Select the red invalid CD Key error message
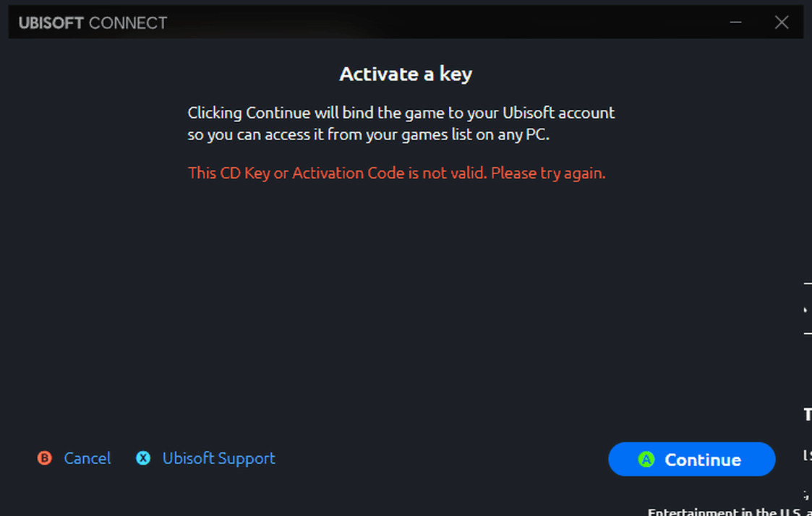 397,173
